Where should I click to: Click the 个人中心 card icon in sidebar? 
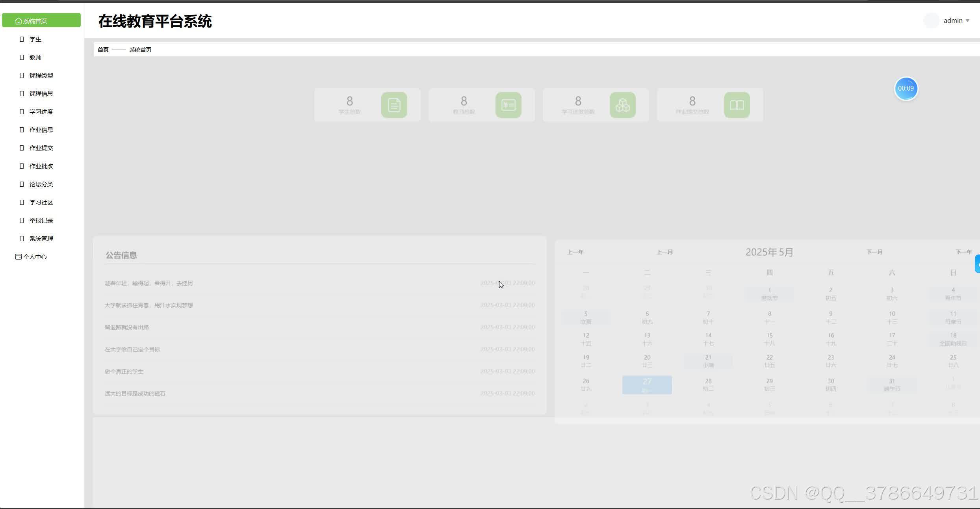(18, 256)
